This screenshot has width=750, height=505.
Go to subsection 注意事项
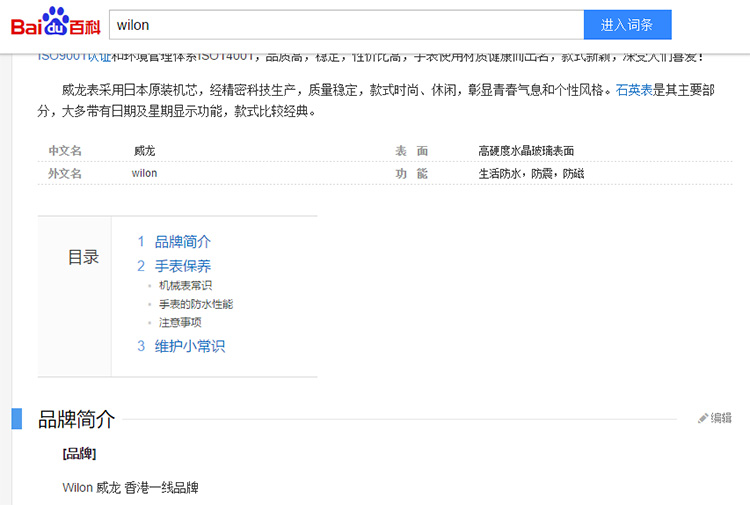(x=180, y=323)
